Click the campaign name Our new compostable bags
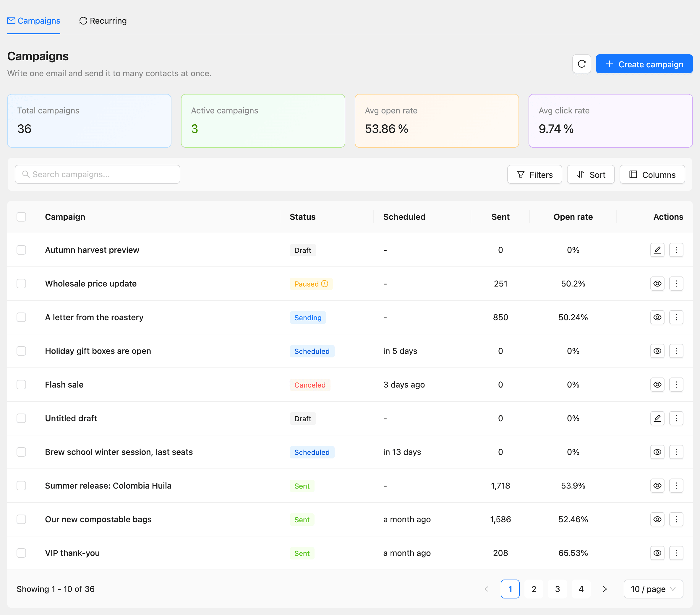700x615 pixels. 98,520
